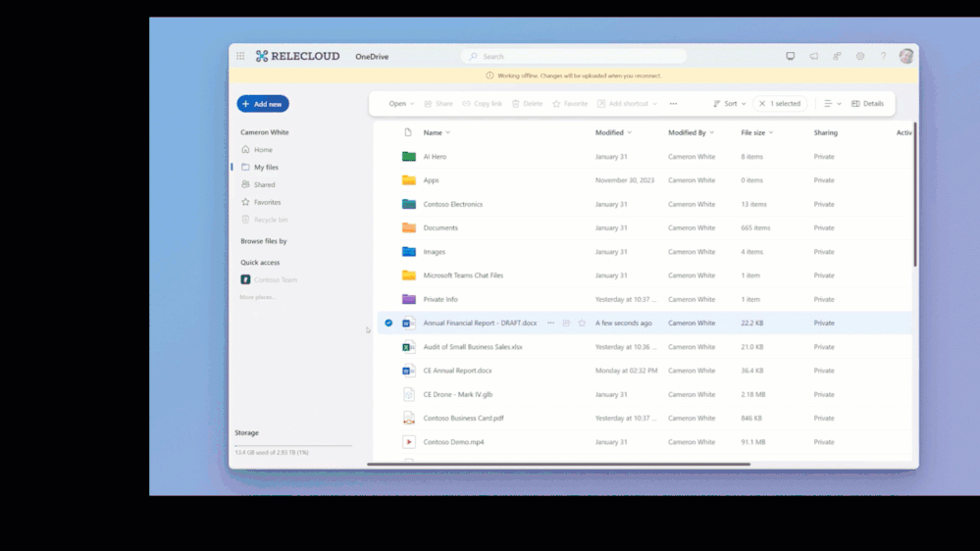Screen dimensions: 980x551
Task: Click '665 items' file size text
Action: tap(755, 227)
